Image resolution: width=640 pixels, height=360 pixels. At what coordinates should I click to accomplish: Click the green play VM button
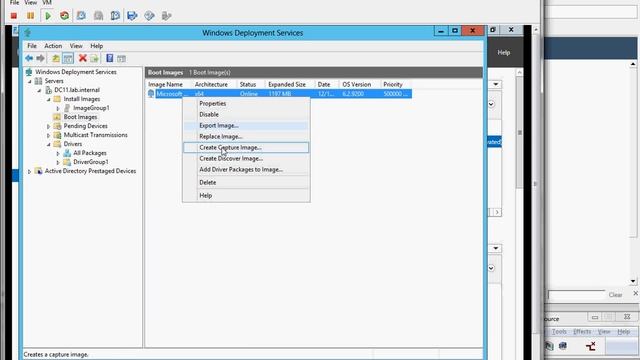pyautogui.click(x=48, y=16)
